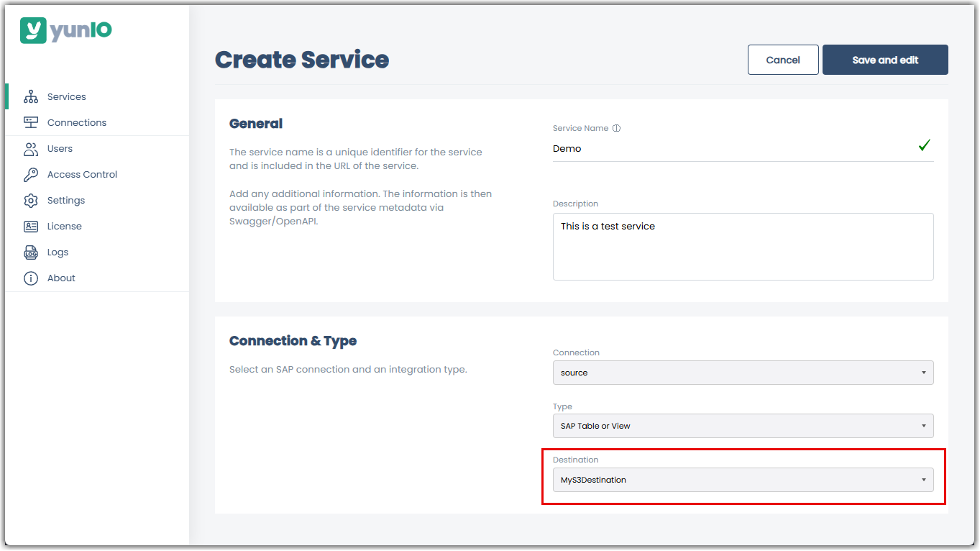This screenshot has height=551, width=980.
Task: Open the Access Control menu entry
Action: pyautogui.click(x=82, y=175)
